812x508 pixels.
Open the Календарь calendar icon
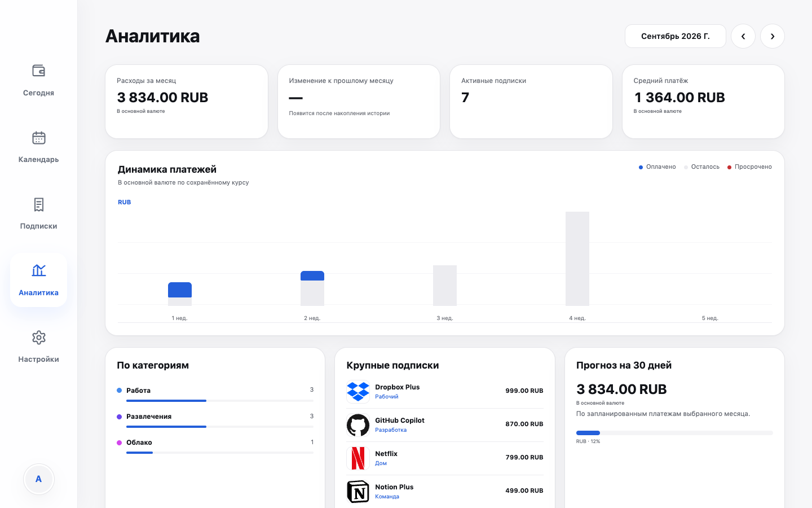pyautogui.click(x=38, y=138)
